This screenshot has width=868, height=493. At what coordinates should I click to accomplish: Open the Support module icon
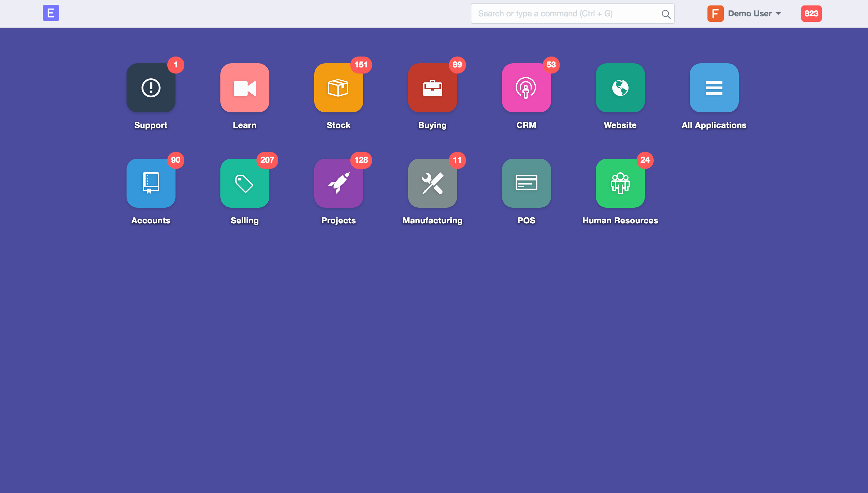click(151, 88)
